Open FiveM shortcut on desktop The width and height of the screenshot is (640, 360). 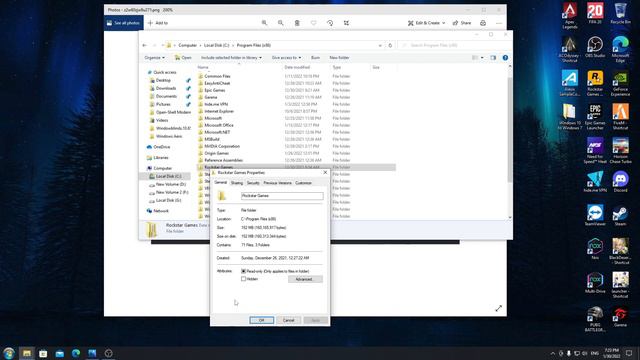click(x=620, y=117)
